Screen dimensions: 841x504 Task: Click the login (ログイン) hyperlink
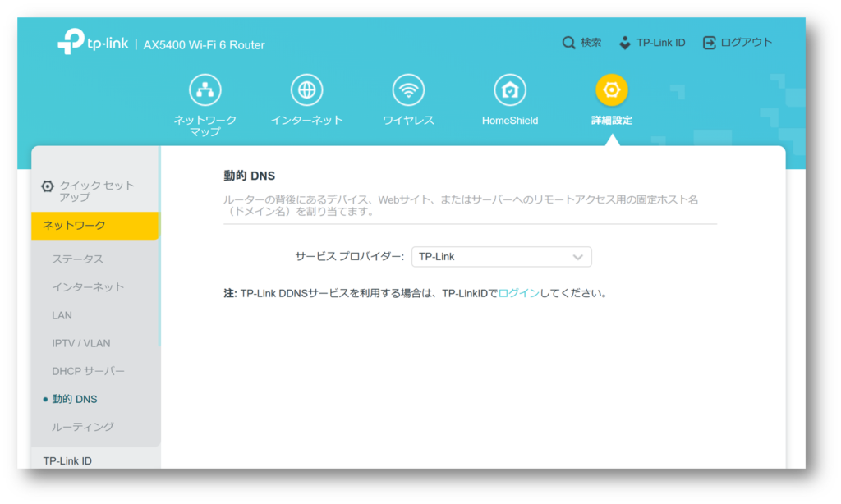(x=519, y=293)
